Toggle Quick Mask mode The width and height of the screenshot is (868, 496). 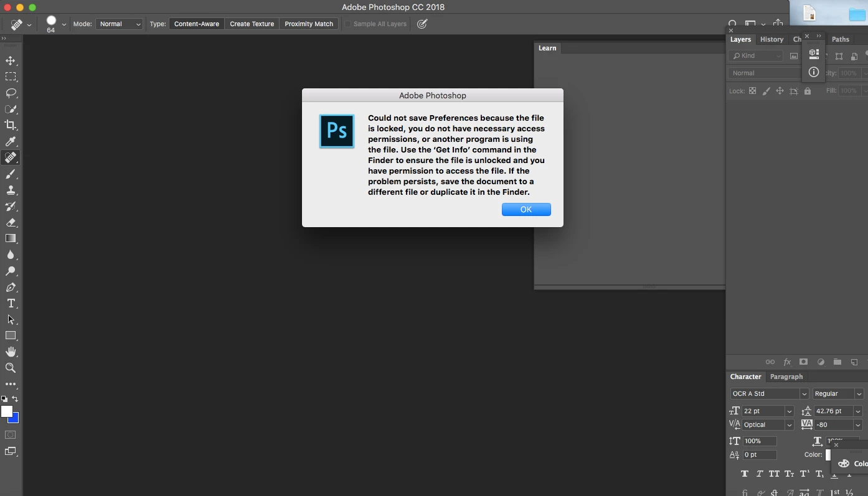(11, 435)
